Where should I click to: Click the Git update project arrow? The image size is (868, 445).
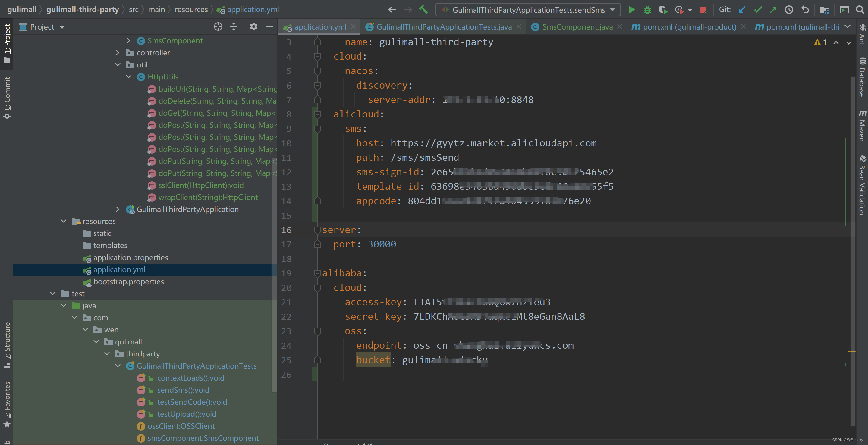pyautogui.click(x=742, y=10)
